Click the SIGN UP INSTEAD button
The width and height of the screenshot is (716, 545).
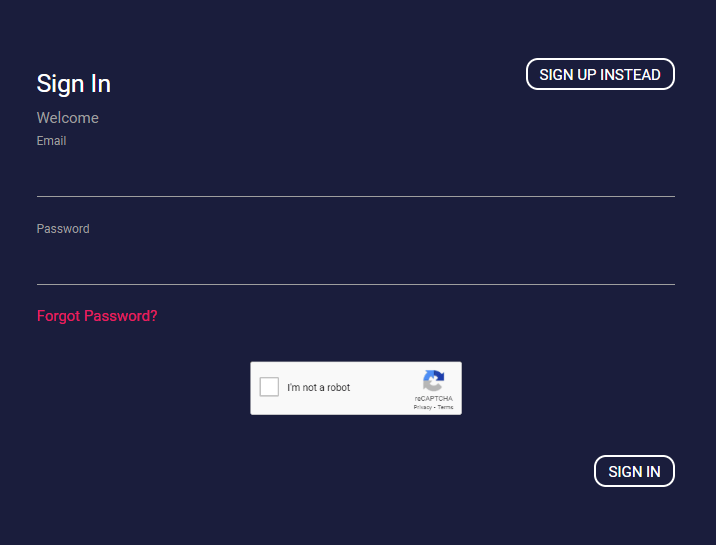pyautogui.click(x=600, y=74)
